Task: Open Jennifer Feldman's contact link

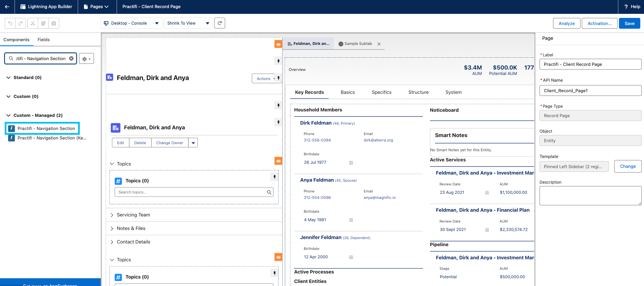Action: (321, 237)
